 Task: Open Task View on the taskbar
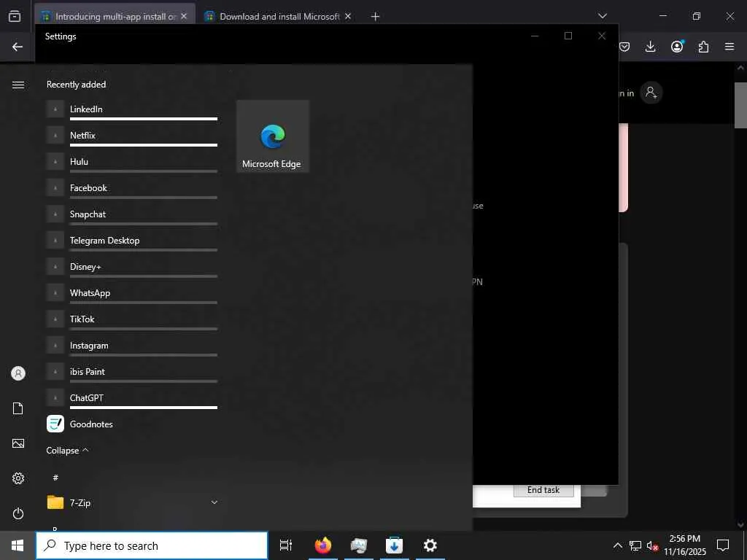286,545
